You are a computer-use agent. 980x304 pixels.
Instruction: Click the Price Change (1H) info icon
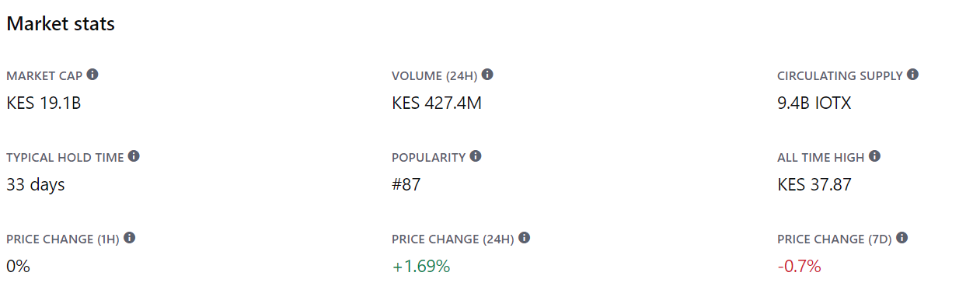coord(129,238)
